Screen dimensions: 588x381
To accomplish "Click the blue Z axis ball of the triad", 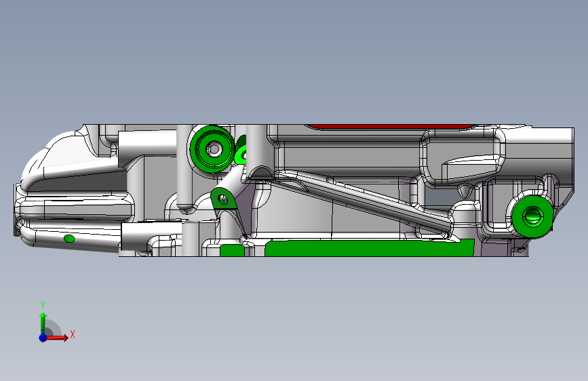I will (x=43, y=338).
